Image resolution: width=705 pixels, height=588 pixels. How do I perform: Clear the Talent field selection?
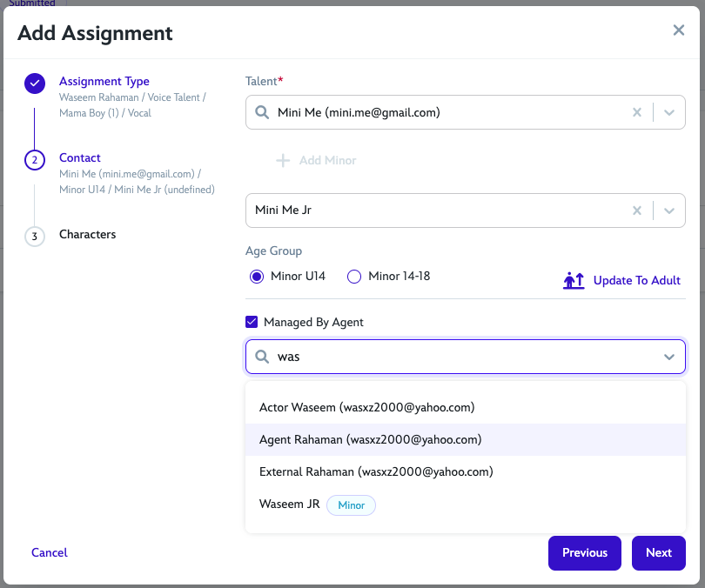(x=637, y=112)
